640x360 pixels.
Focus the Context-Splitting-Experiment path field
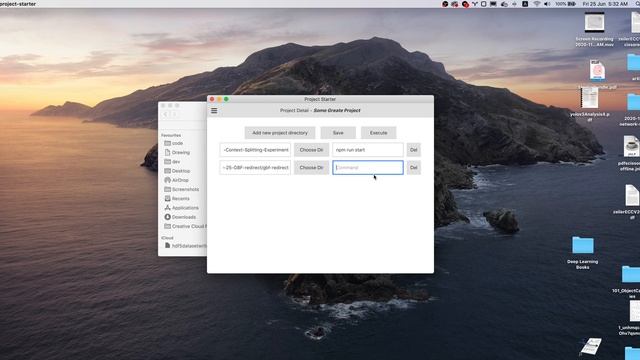(255, 150)
